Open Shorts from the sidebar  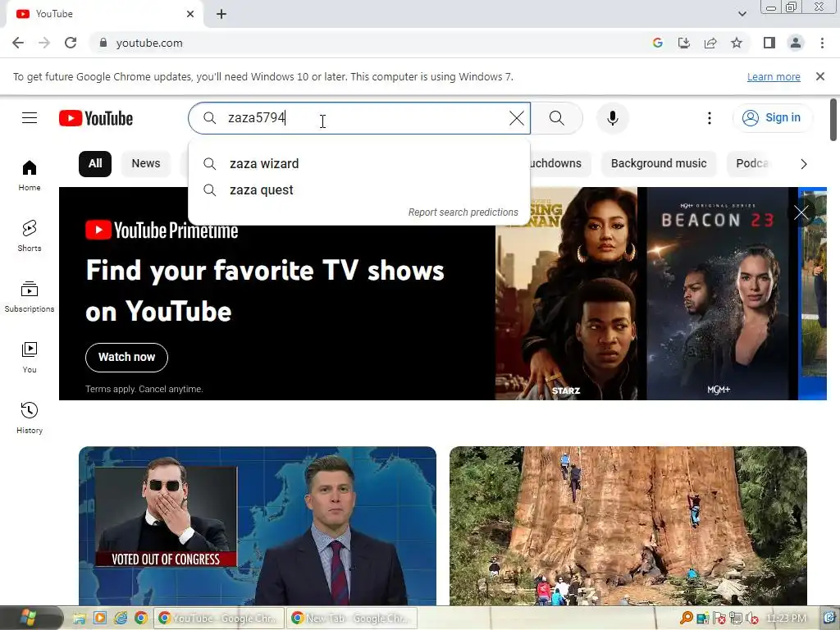point(30,235)
